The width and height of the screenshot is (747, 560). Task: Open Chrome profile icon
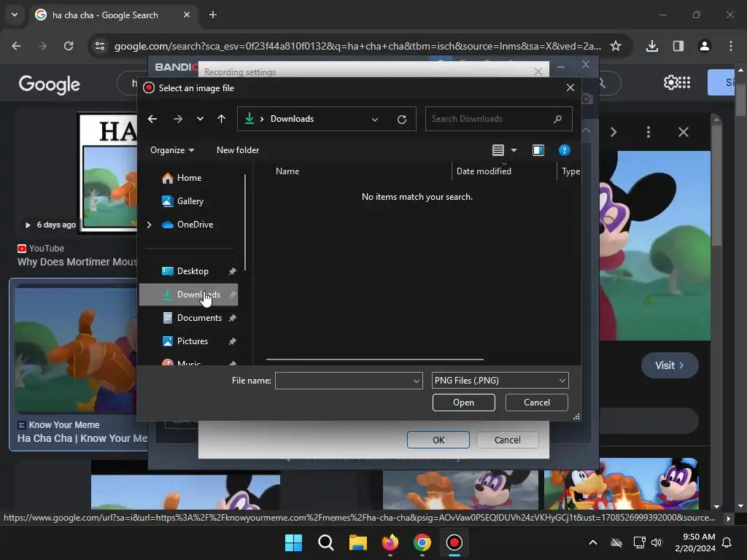705,46
